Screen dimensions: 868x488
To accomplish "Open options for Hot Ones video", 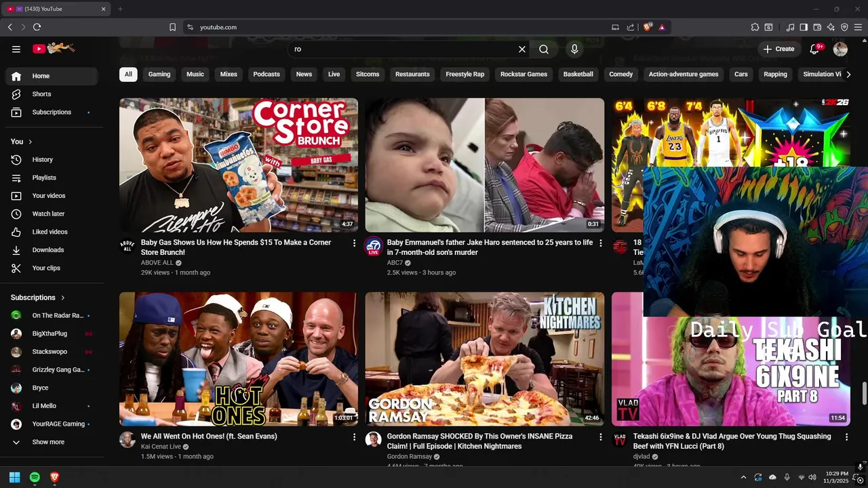I will click(354, 437).
